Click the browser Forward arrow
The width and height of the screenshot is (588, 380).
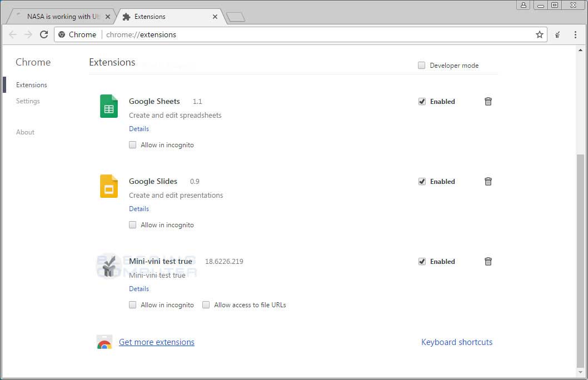[28, 35]
